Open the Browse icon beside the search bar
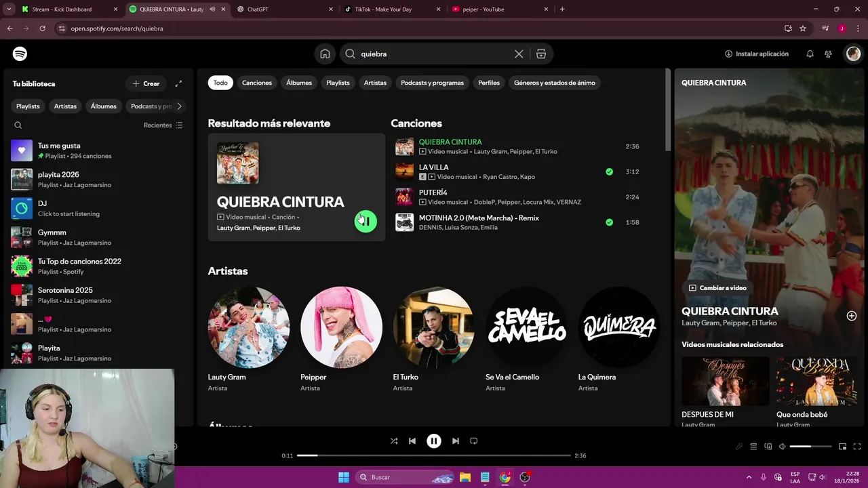 click(541, 54)
